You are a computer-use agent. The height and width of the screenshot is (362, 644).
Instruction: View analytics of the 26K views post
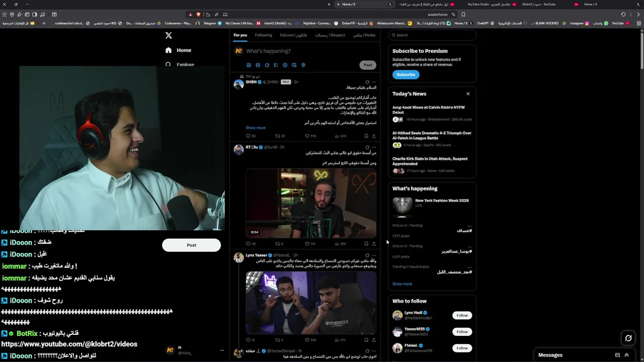click(340, 243)
